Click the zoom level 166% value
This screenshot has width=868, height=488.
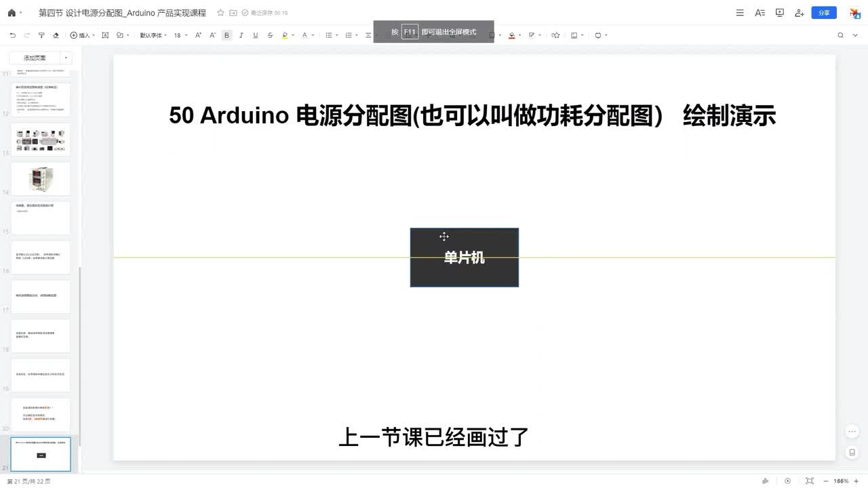[x=841, y=481]
